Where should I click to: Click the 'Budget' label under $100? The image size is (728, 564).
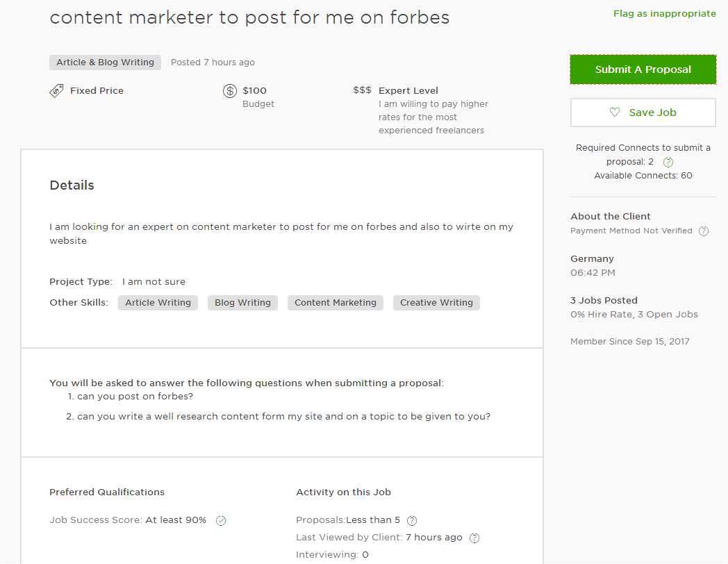point(258,104)
